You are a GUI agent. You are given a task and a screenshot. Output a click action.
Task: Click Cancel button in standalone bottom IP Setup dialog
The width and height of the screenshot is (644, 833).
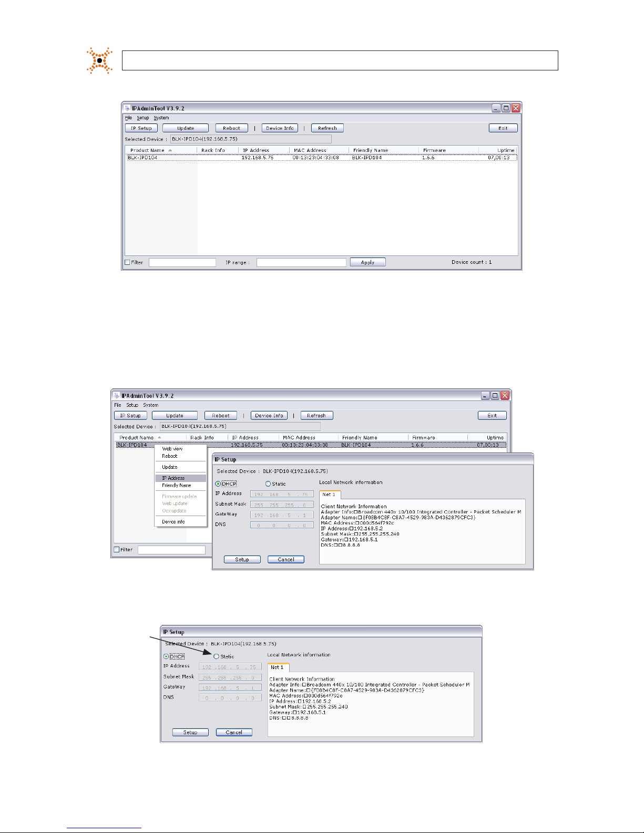pos(234,732)
